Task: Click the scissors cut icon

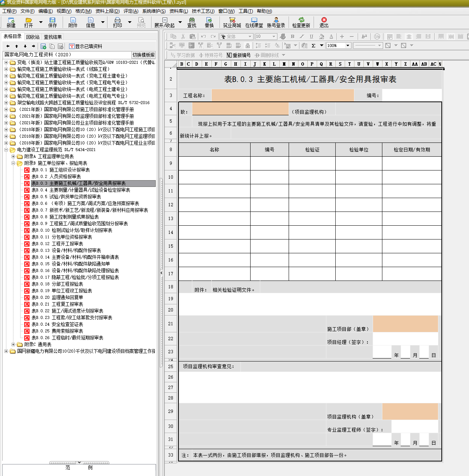Action: (x=183, y=37)
